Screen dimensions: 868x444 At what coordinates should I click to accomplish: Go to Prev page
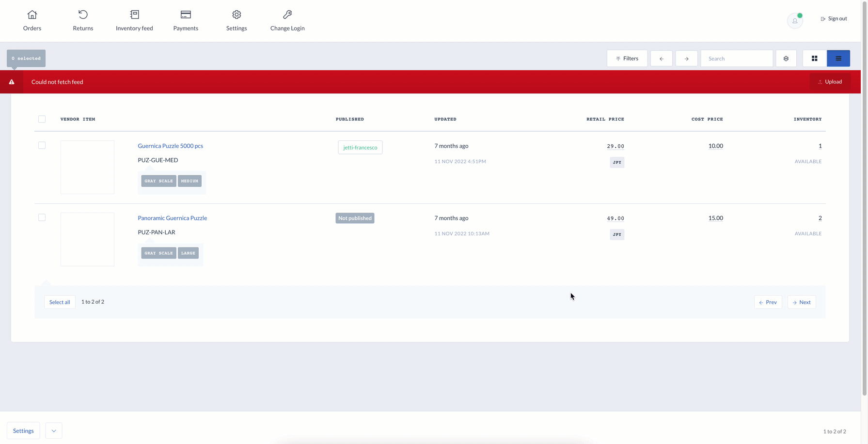point(768,302)
